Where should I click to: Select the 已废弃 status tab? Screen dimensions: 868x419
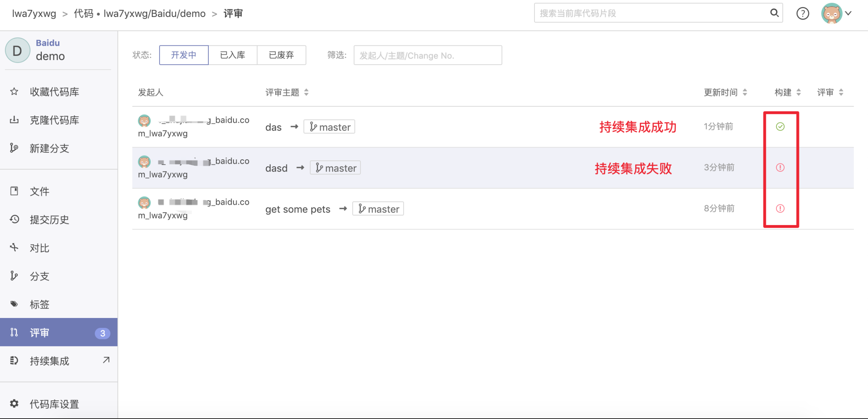coord(282,55)
